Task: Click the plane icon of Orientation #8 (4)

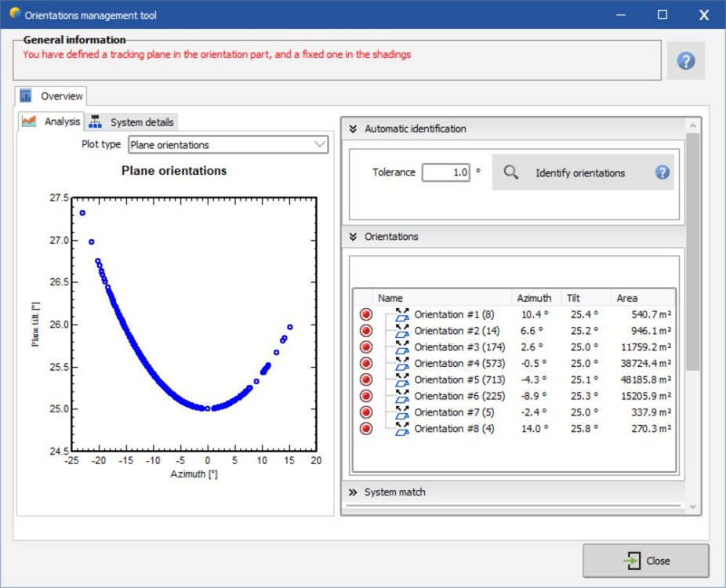Action: tap(402, 429)
